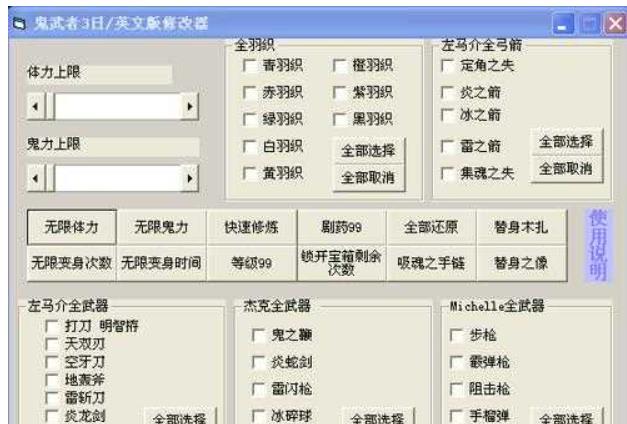Click the 无限鬼力 button
This screenshot has height=424, width=627.
162,227
